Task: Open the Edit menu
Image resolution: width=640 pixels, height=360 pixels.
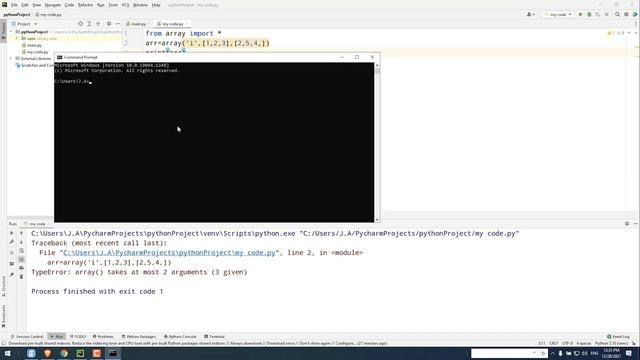Action: (x=25, y=5)
